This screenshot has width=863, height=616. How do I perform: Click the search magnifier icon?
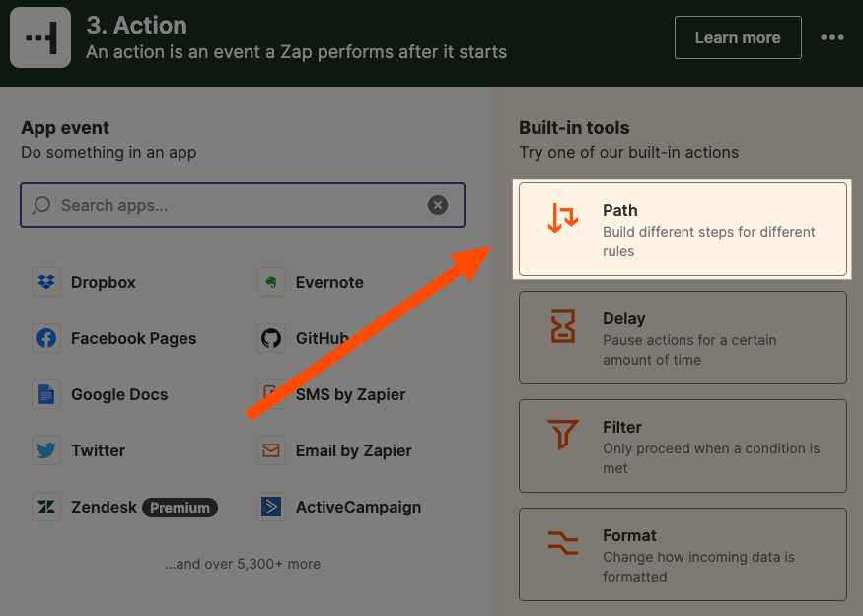pyautogui.click(x=41, y=205)
